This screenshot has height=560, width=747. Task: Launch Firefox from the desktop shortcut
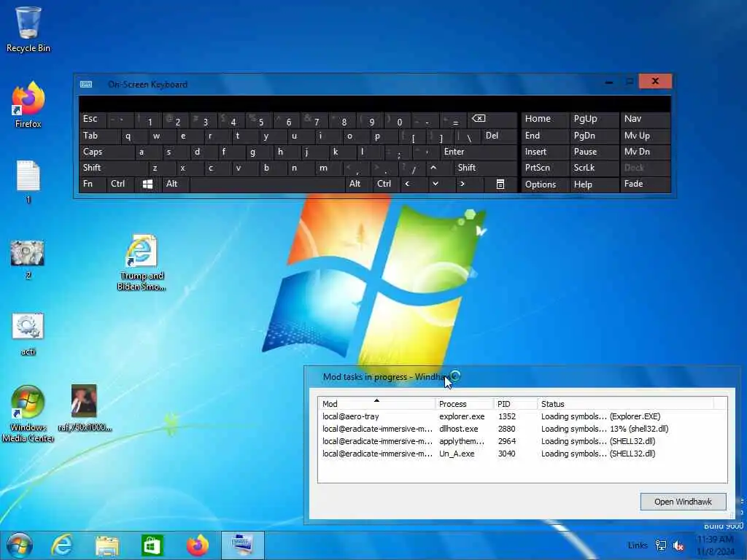point(28,105)
